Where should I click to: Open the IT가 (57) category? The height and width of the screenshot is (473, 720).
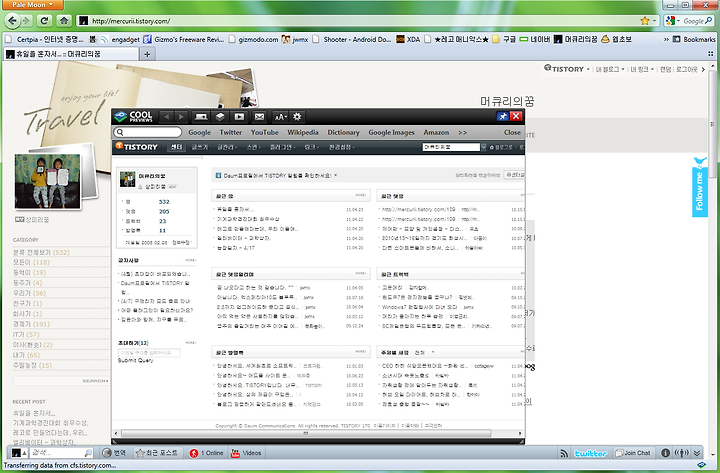[x=26, y=334]
